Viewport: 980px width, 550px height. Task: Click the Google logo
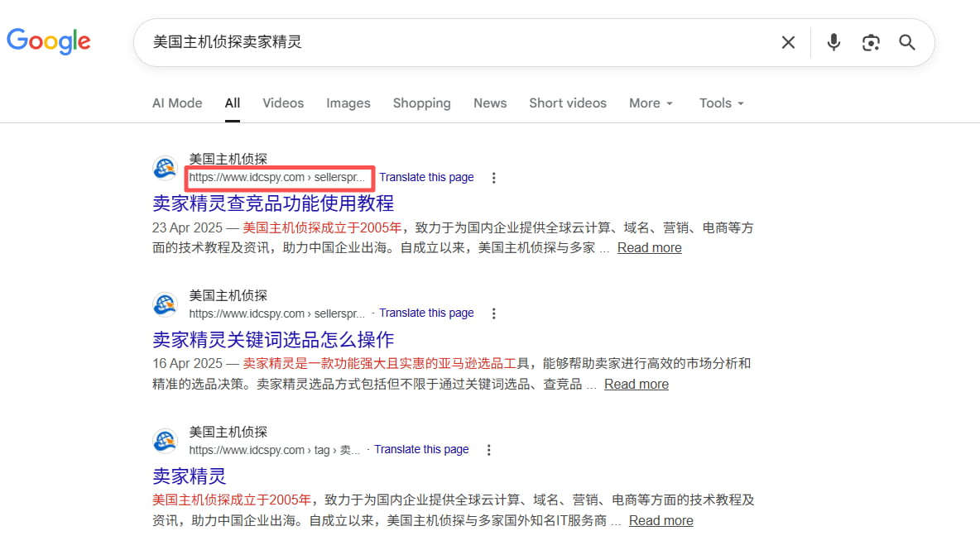tap(49, 41)
